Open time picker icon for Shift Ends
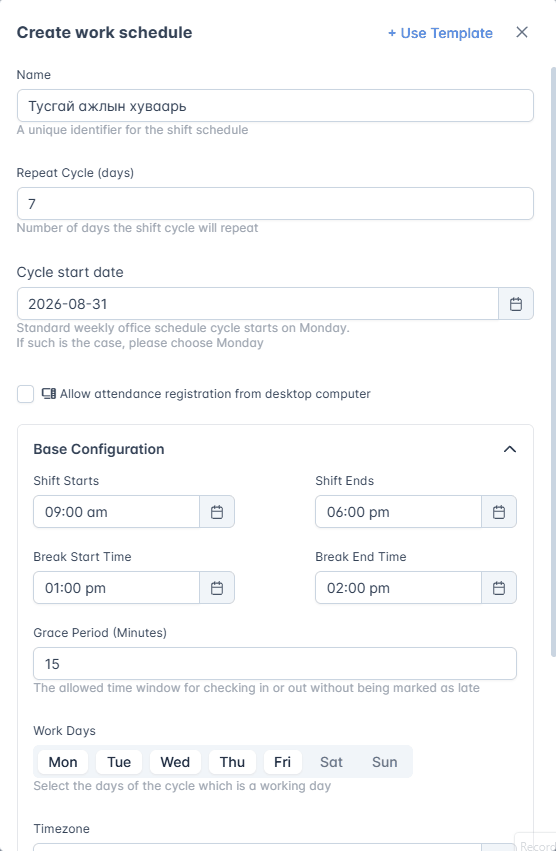556x851 pixels. click(x=499, y=512)
